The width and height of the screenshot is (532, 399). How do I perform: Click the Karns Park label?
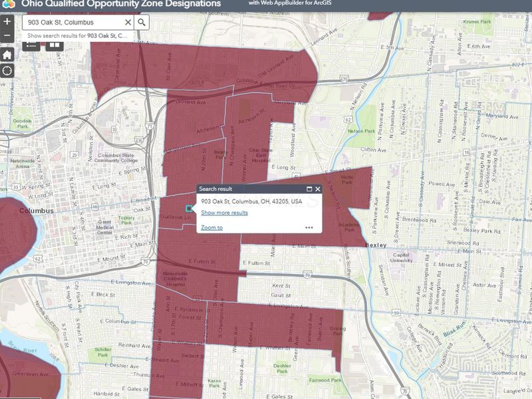pos(214,383)
